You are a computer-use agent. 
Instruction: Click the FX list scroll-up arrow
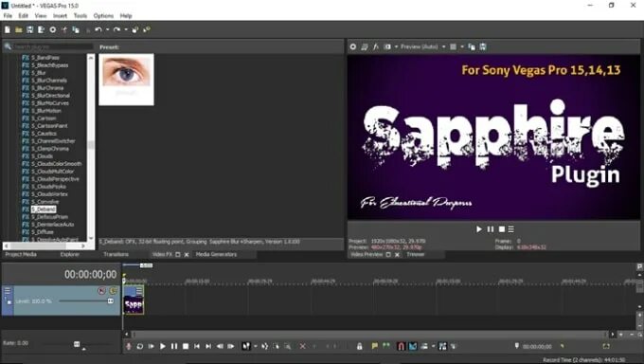[x=91, y=57]
